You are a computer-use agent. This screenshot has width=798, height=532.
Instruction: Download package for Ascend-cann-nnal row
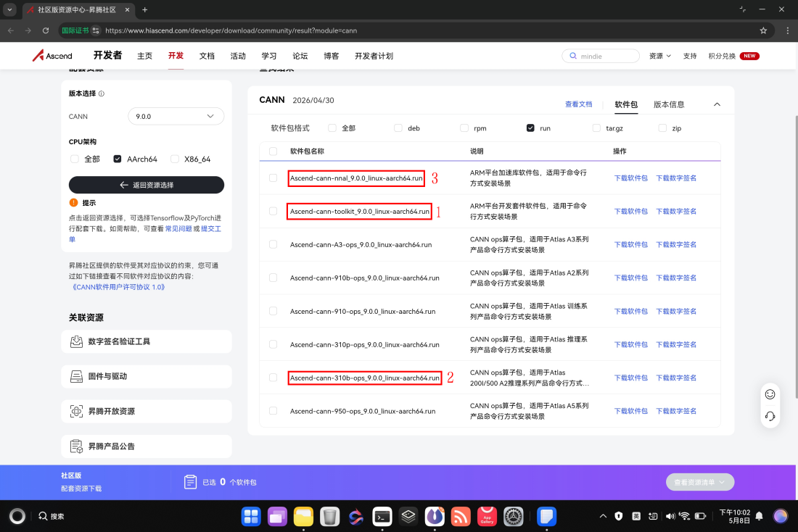point(630,178)
